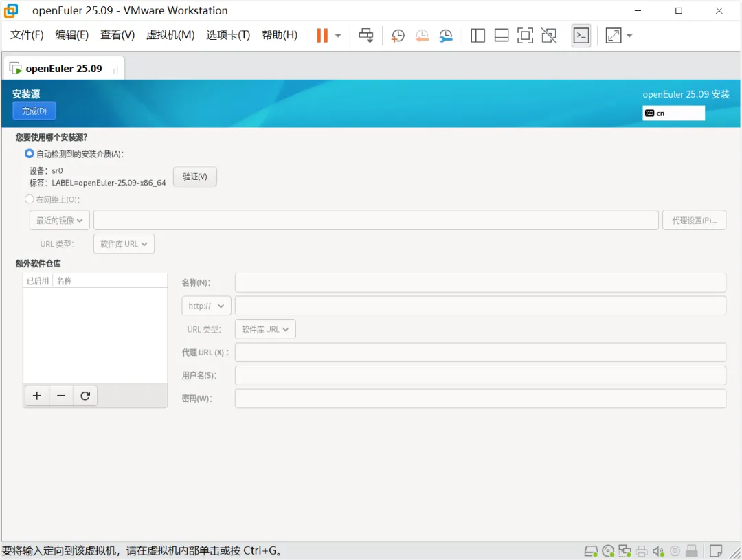Click the message log icon in status bar
742x560 pixels.
[x=716, y=551]
